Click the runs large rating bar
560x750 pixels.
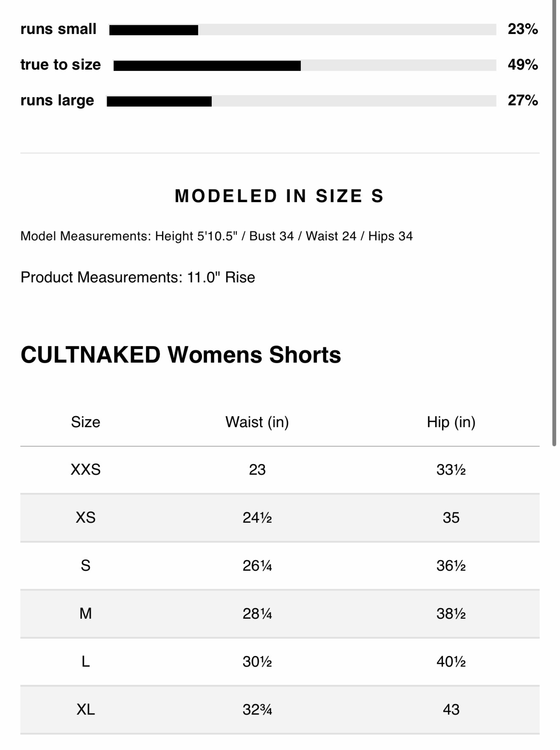tap(301, 101)
